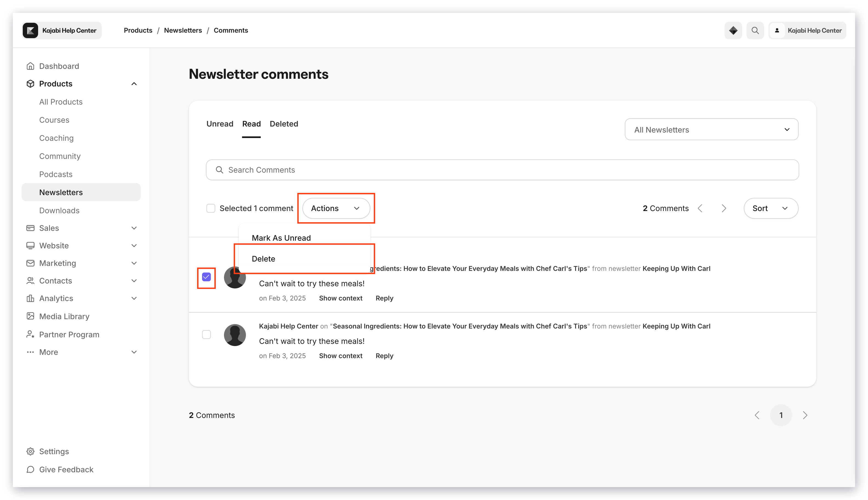Click the Dashboard home icon

tap(30, 66)
